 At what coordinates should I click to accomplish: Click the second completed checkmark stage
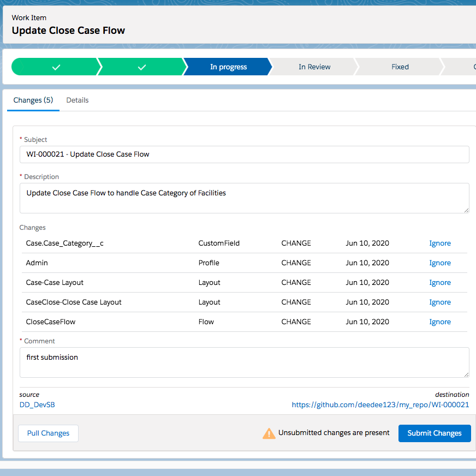tap(141, 67)
